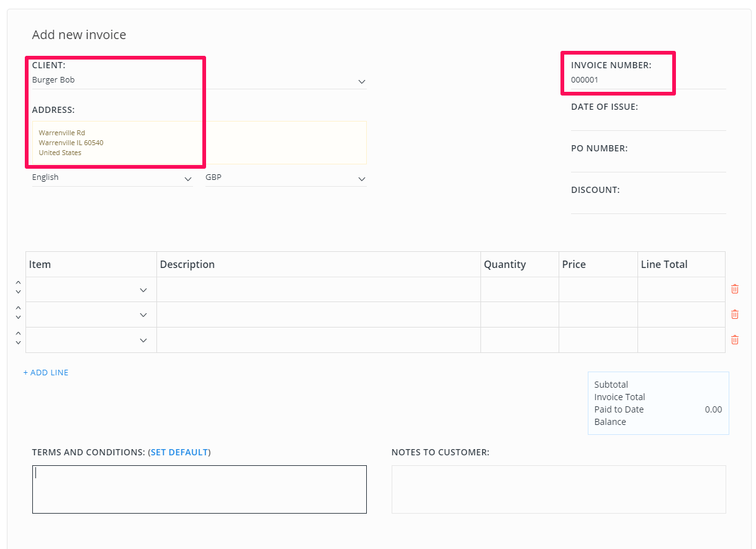
Task: Move the third line up with its up arrow
Action: 18,333
